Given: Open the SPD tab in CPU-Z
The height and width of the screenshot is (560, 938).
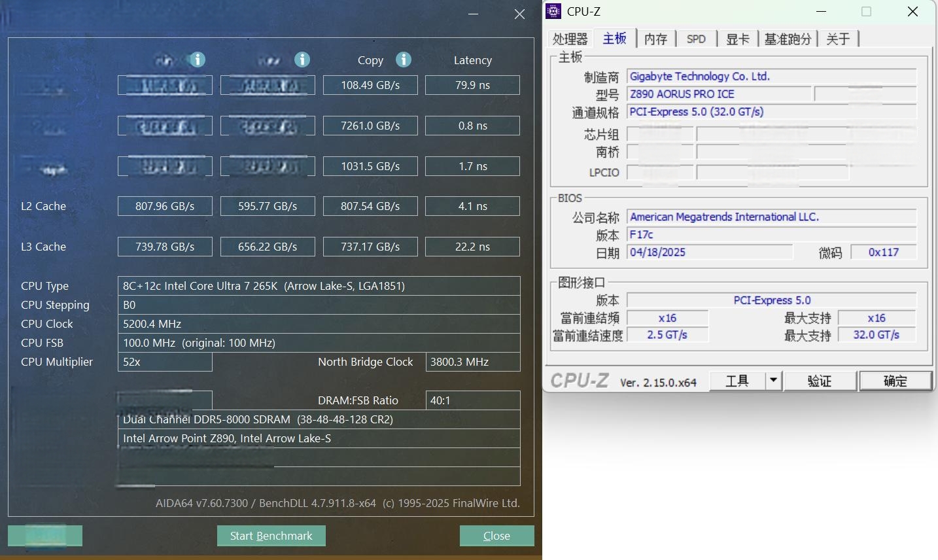Looking at the screenshot, I should 696,39.
